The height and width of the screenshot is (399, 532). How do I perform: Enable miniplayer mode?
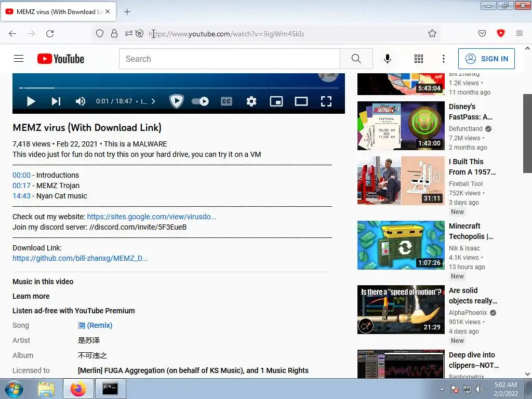tap(276, 101)
